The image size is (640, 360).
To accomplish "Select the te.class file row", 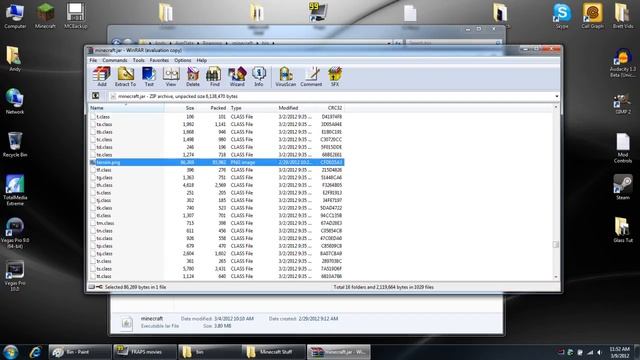I will click(x=216, y=155).
